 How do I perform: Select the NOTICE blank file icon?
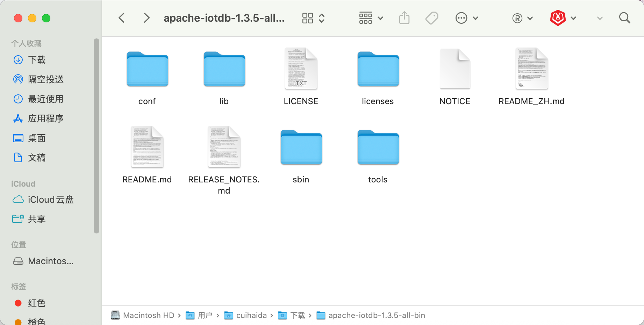[455, 68]
